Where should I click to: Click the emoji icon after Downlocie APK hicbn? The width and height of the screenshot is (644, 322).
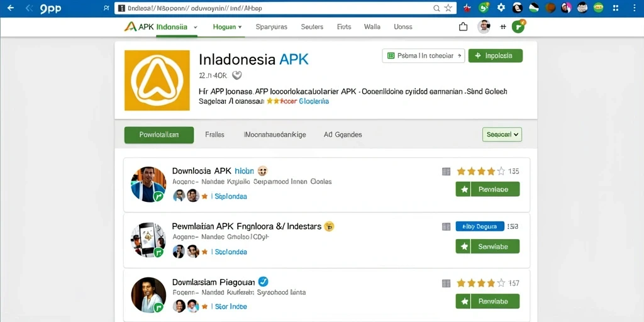click(x=263, y=171)
